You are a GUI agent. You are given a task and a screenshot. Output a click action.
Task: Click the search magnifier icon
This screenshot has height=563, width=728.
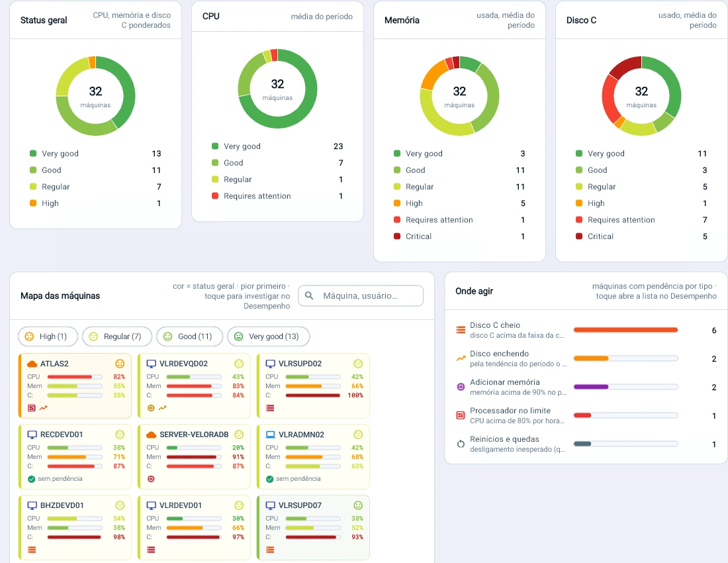pyautogui.click(x=309, y=295)
